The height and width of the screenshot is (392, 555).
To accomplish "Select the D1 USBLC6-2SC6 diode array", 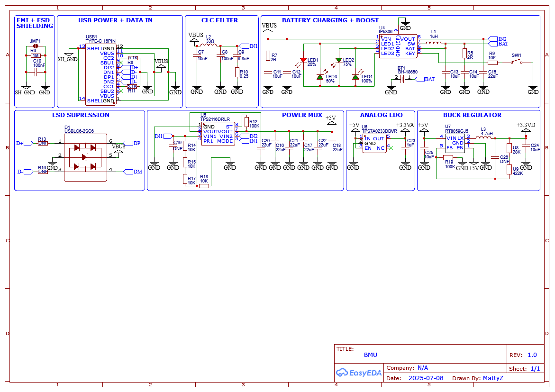I will click(85, 157).
